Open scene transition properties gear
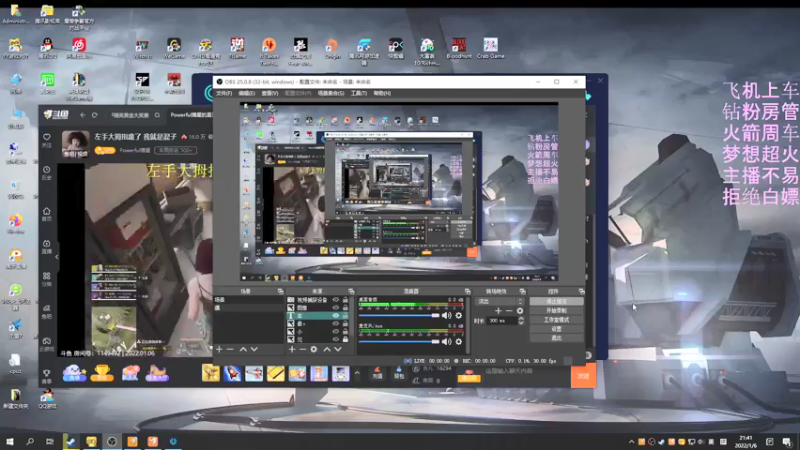The image size is (800, 450). coord(520,311)
